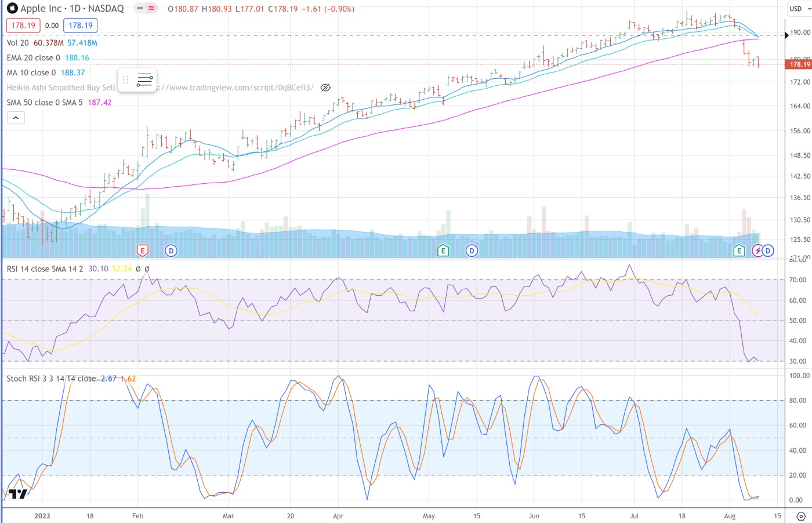Click the green E earnings marker near May
The height and width of the screenshot is (523, 812).
click(443, 250)
